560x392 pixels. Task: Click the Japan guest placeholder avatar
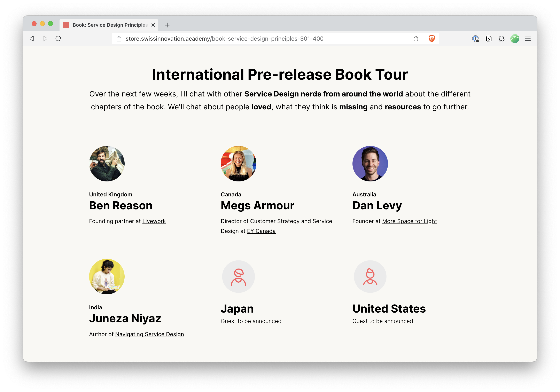238,277
